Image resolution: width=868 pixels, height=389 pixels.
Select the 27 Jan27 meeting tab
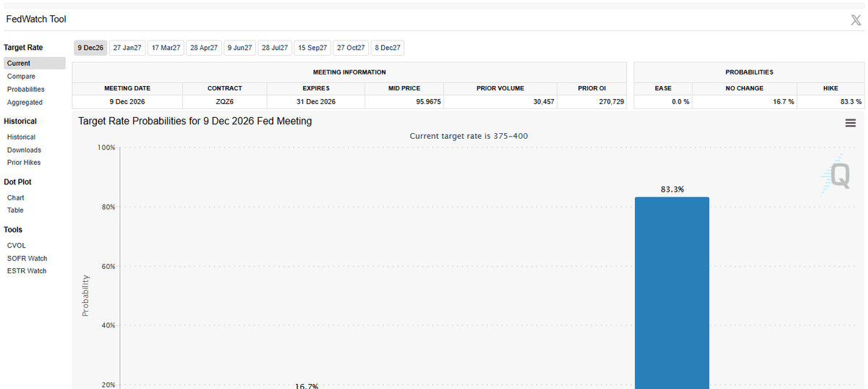point(127,48)
